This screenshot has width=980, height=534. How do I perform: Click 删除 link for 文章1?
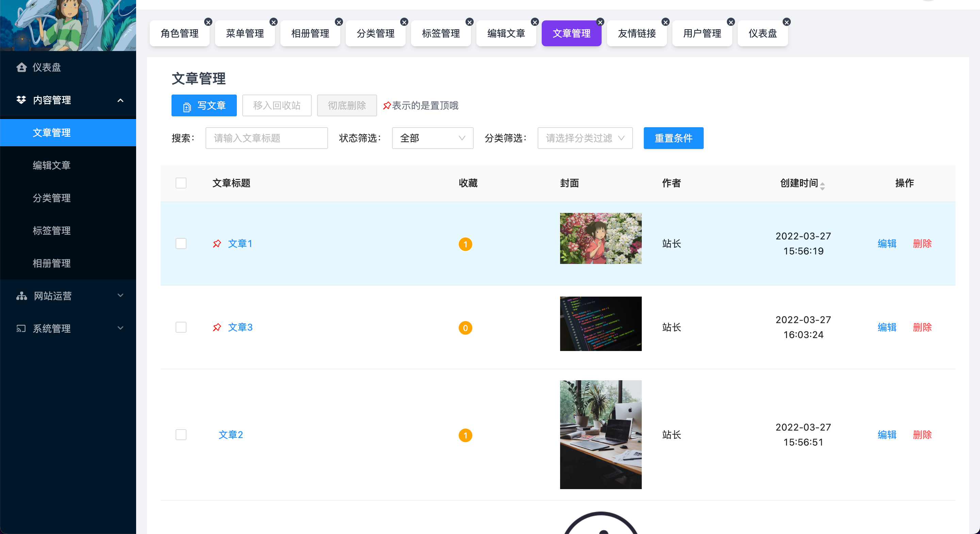coord(922,244)
